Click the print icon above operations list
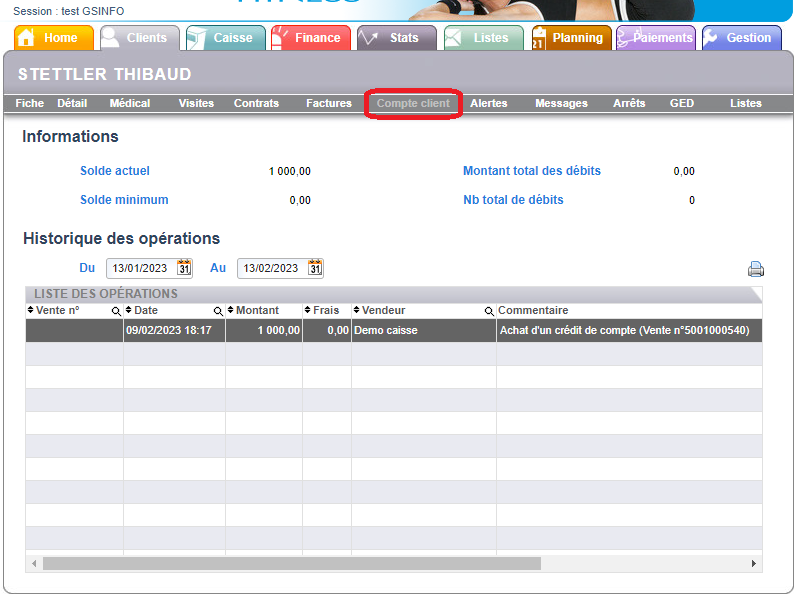This screenshot has width=794, height=594. point(755,269)
